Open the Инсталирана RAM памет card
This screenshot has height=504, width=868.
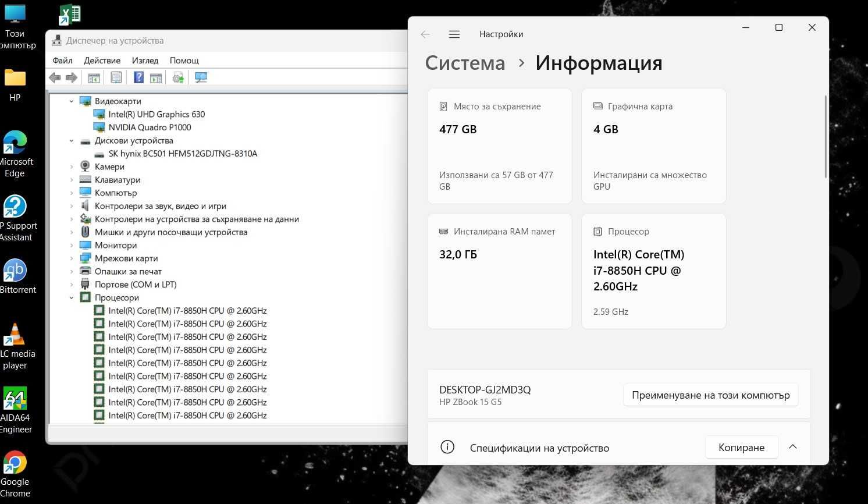[500, 271]
